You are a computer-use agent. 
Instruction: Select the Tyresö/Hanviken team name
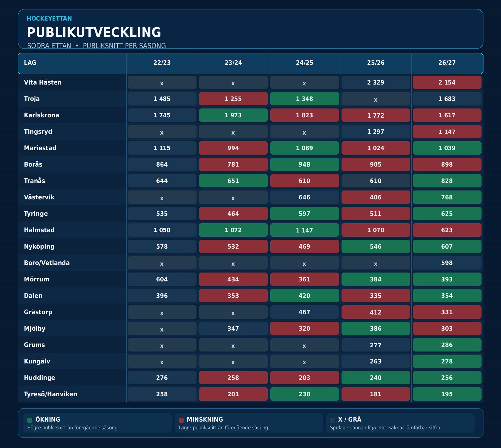coord(50,394)
